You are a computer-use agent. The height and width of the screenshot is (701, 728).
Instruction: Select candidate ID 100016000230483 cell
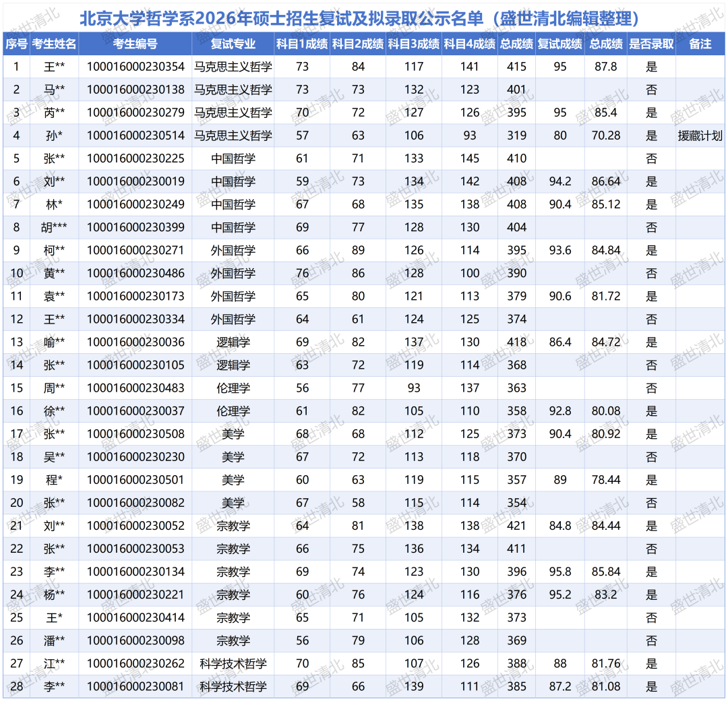click(135, 388)
